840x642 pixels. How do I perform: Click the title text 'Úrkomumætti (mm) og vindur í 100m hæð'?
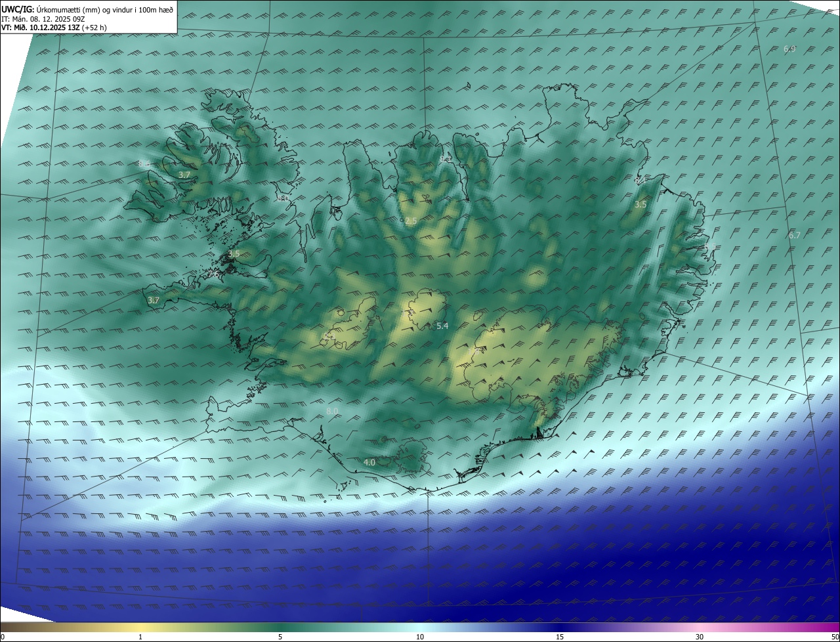point(105,9)
